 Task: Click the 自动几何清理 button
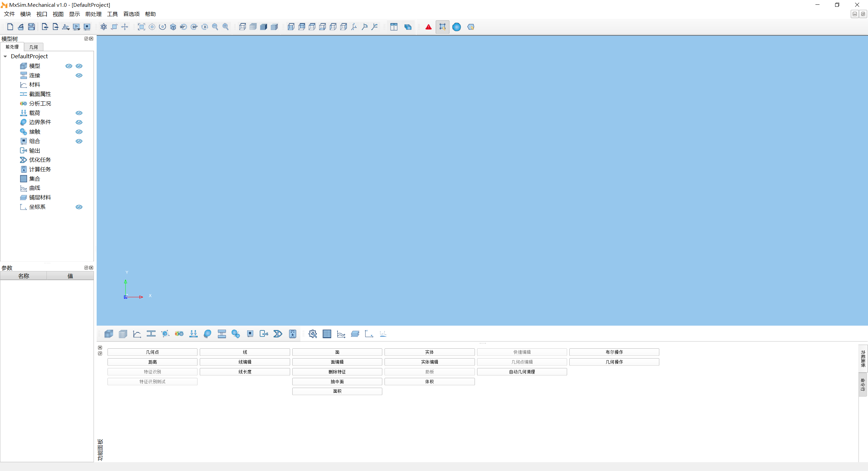click(522, 372)
